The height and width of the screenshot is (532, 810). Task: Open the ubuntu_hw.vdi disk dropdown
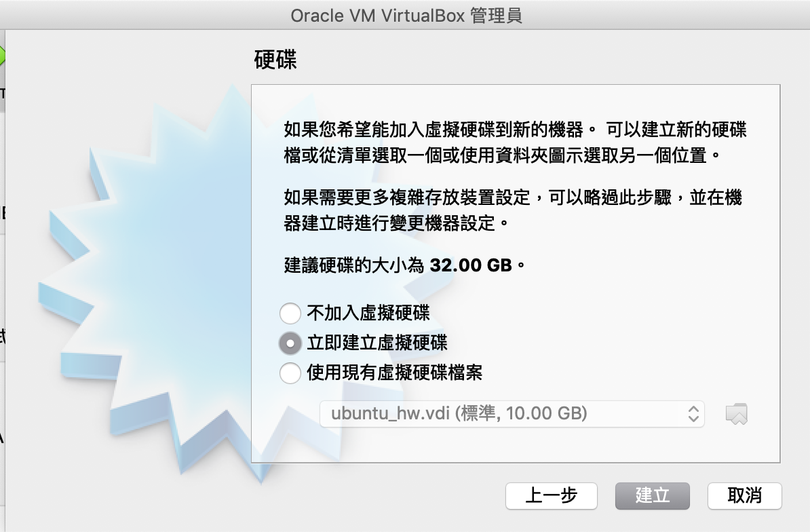point(512,414)
